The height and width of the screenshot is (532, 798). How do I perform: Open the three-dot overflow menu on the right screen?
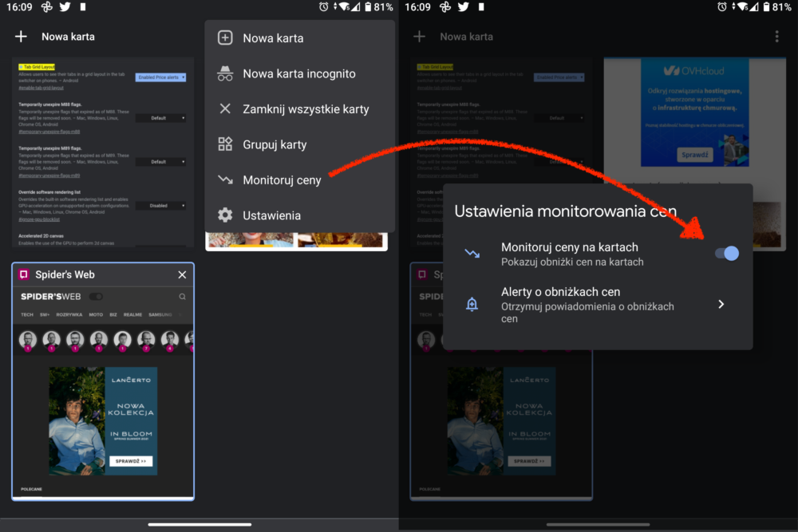click(x=776, y=37)
